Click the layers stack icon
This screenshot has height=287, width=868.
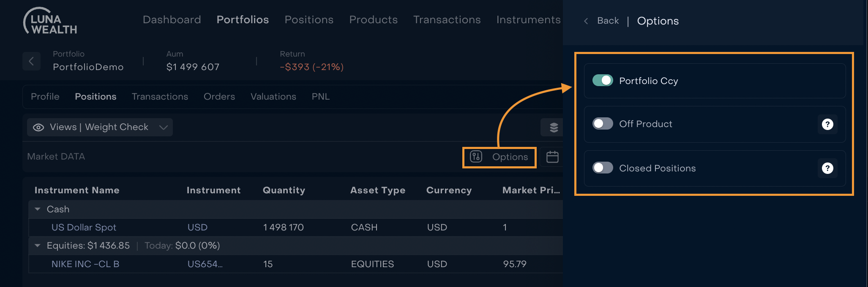tap(554, 127)
